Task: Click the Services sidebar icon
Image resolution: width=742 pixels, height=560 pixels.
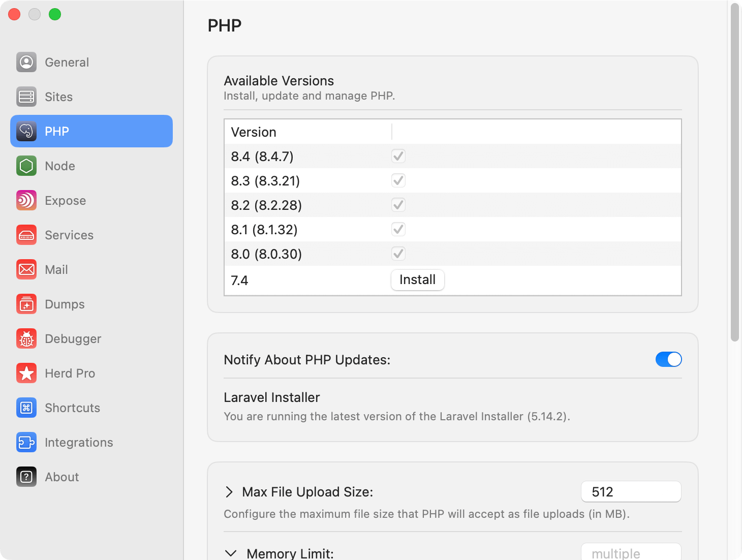Action: (x=26, y=235)
